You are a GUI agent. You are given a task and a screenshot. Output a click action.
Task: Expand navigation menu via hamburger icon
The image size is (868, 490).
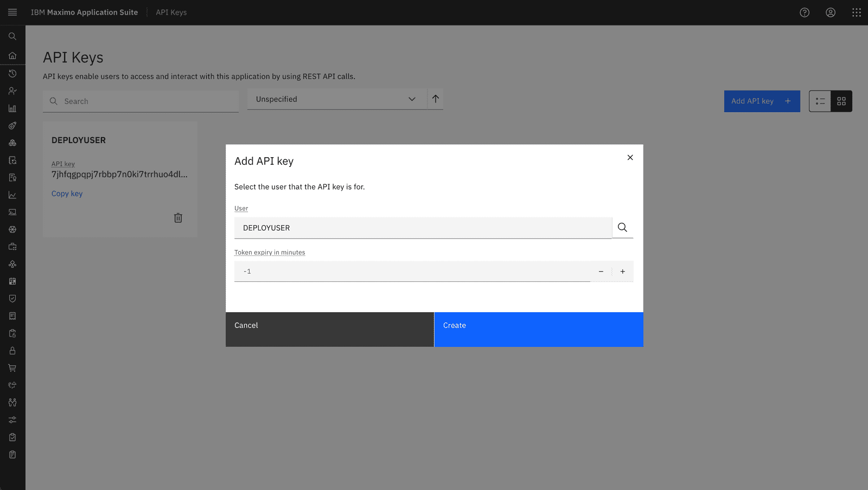(x=12, y=12)
